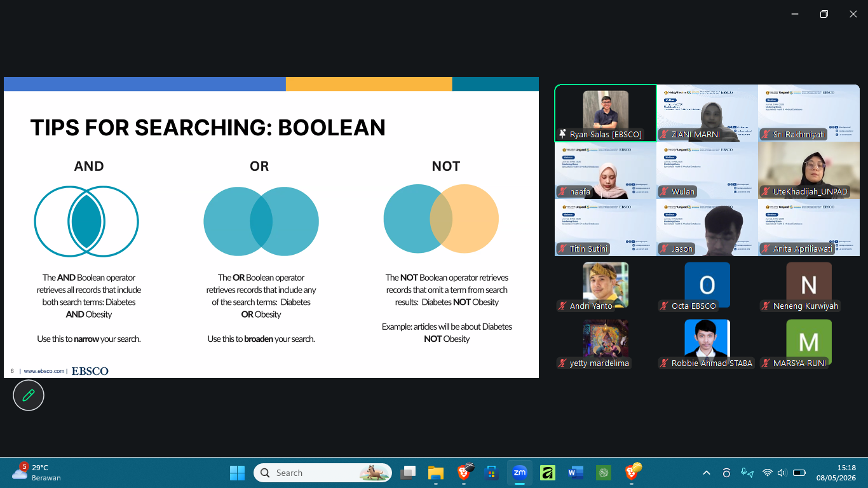Click pin icon beside Ryan Salas name
This screenshot has height=488, width=868.
click(562, 135)
